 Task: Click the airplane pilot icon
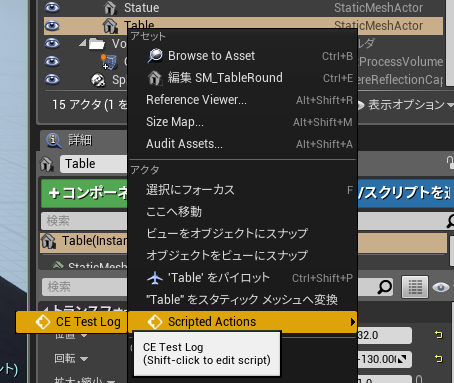click(x=155, y=278)
